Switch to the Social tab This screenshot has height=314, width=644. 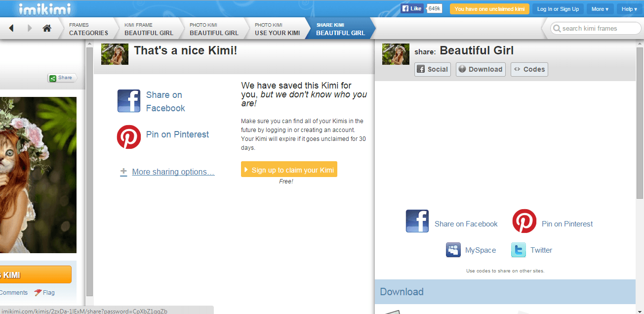pyautogui.click(x=433, y=69)
